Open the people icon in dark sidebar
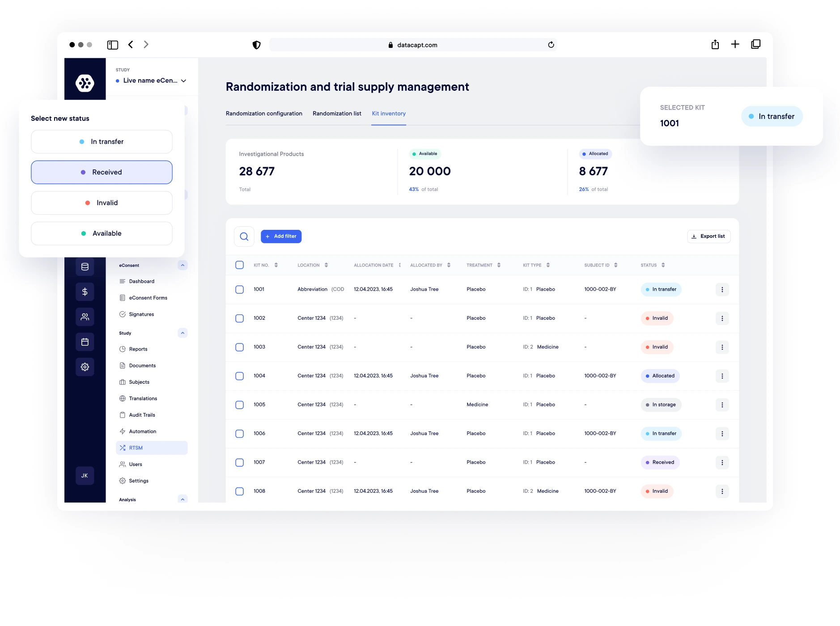840x626 pixels. coord(85,317)
